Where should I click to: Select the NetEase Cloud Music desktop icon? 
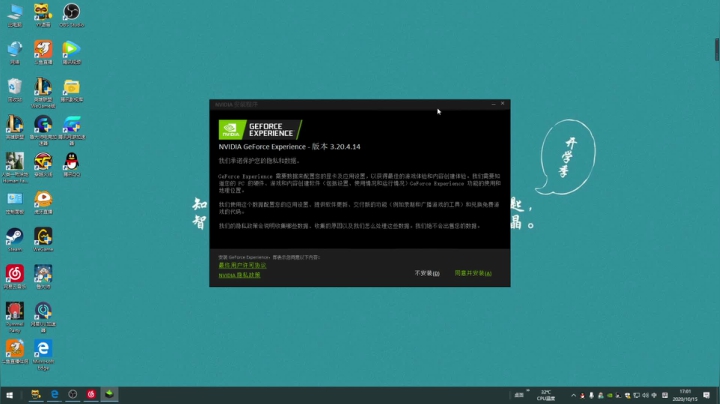pyautogui.click(x=15, y=277)
